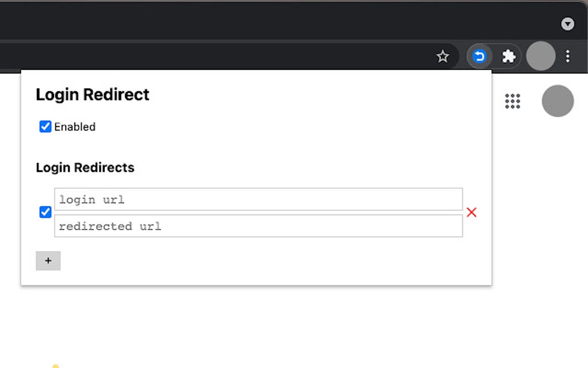Screen dimensions: 588x368
Task: Click the red X to delete the redirect rule
Action: point(472,212)
